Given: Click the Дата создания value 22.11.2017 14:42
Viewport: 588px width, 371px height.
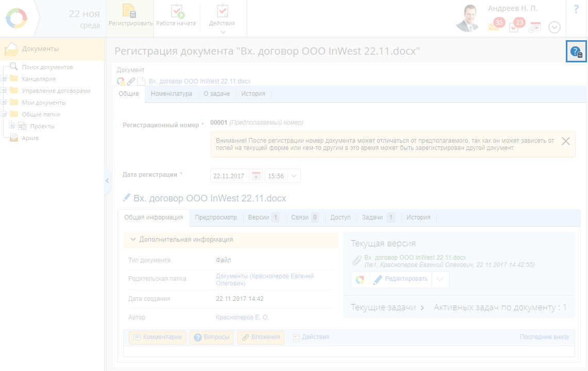Looking at the screenshot, I should click(x=240, y=299).
